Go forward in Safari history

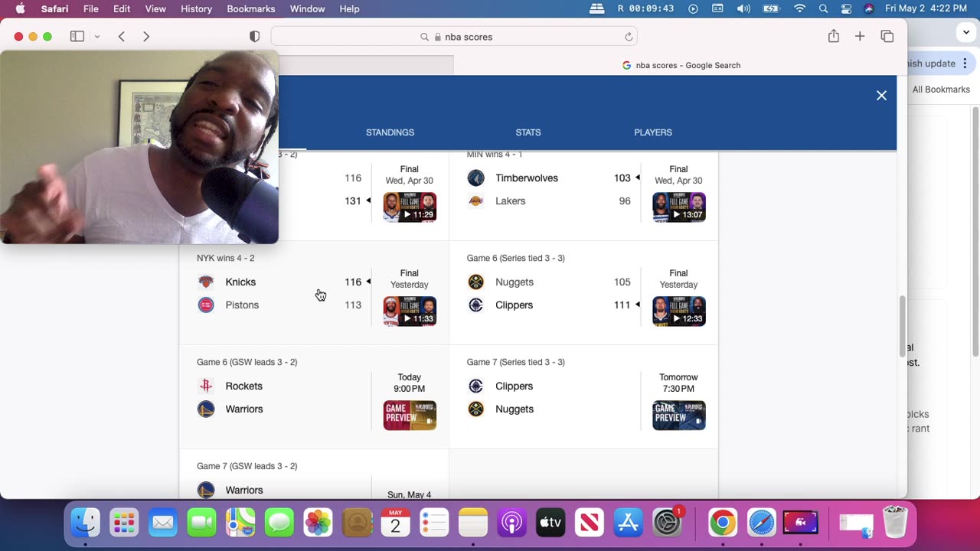[x=146, y=36]
